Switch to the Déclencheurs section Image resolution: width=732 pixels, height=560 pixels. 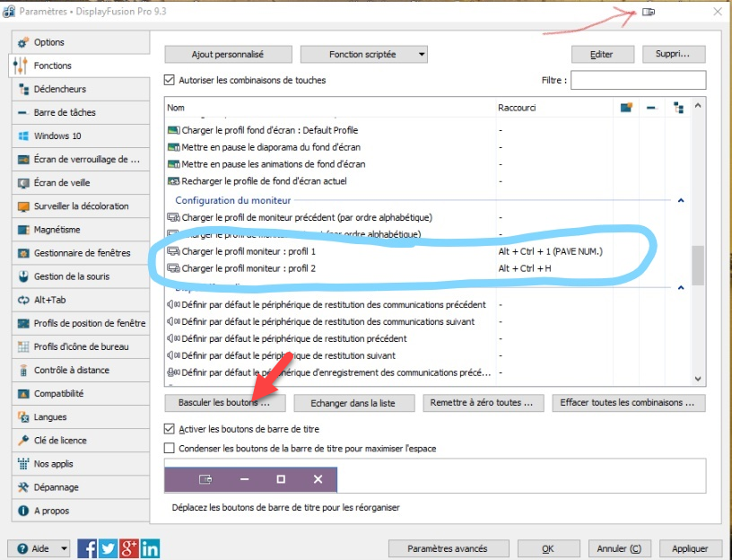60,89
